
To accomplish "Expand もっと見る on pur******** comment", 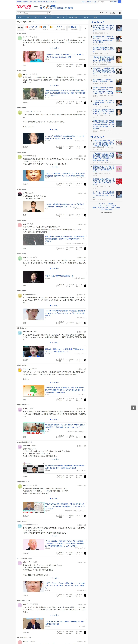I will click(x=54, y=167).
